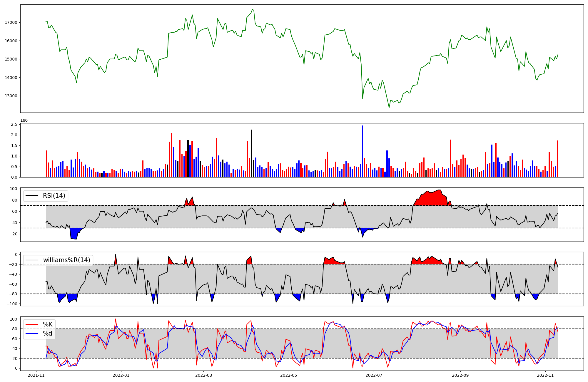Click the 2021-11 date tick label
This screenshot has height=382, width=588.
[x=36, y=375]
